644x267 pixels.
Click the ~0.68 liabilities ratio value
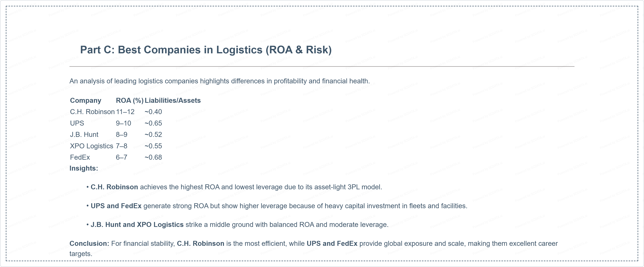click(153, 157)
